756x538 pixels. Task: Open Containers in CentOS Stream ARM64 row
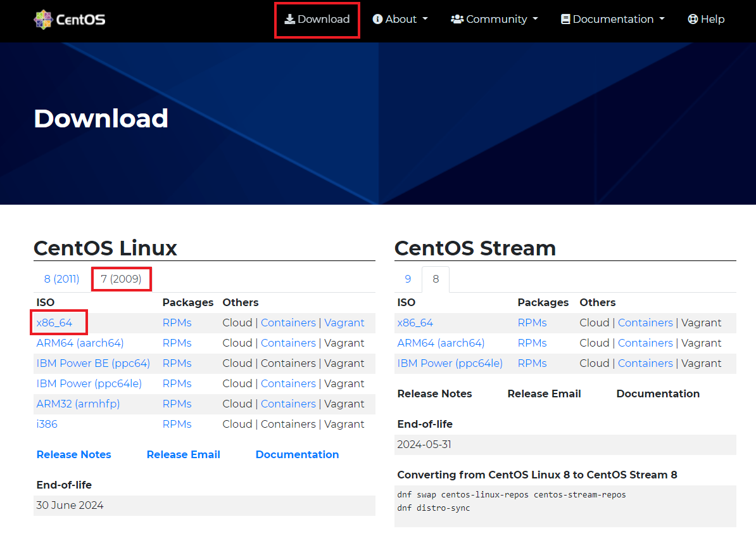coord(646,343)
